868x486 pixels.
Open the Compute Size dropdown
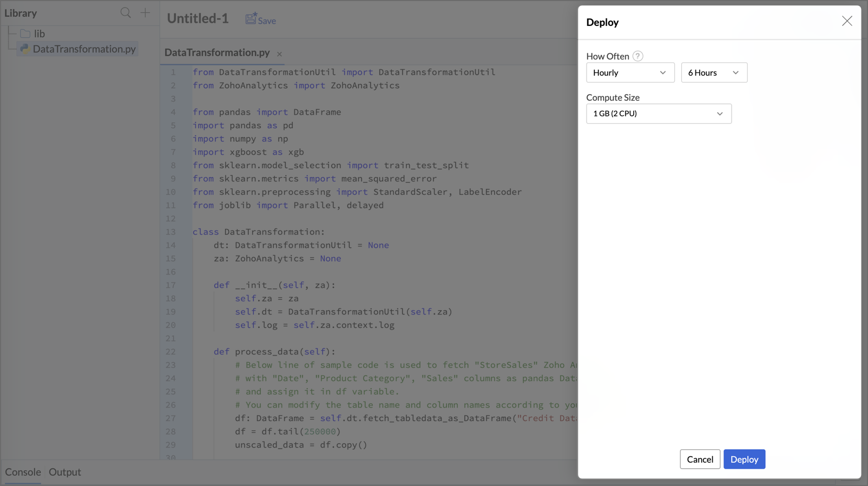659,114
